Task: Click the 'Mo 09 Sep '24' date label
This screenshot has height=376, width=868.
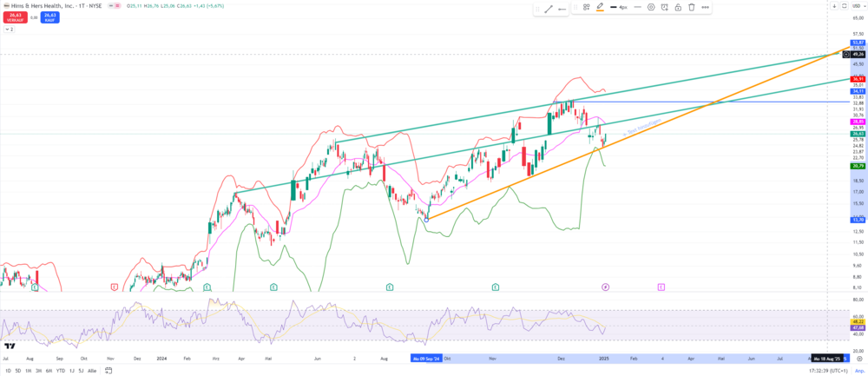Action: [x=426, y=359]
